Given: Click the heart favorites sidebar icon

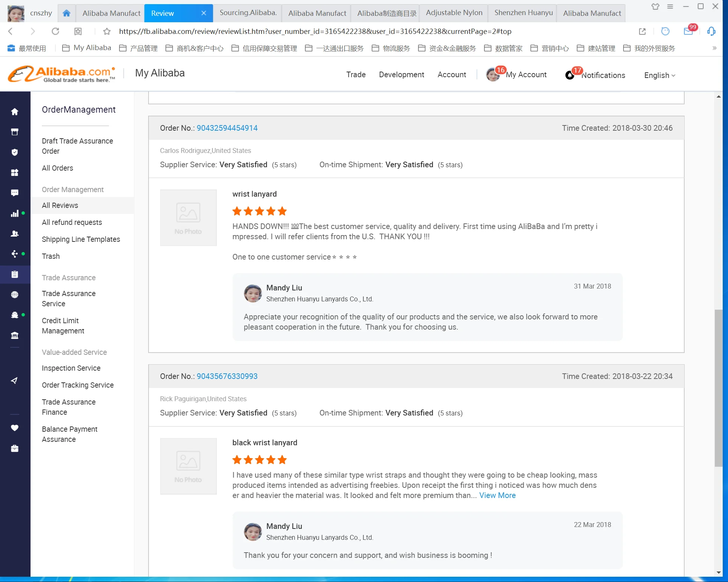Looking at the screenshot, I should [15, 428].
